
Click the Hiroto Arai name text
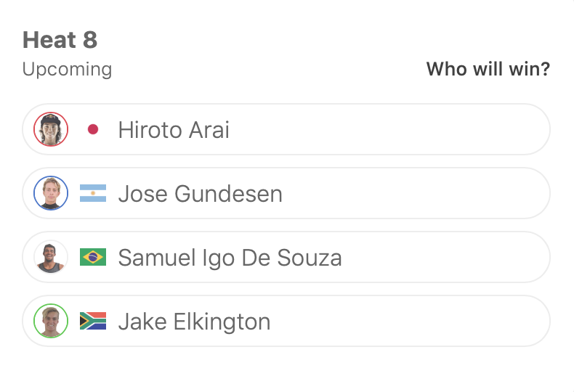(x=174, y=130)
